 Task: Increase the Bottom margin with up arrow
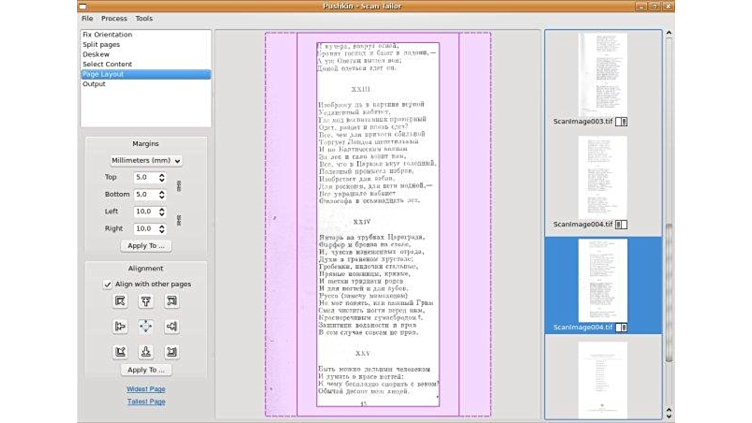click(162, 192)
